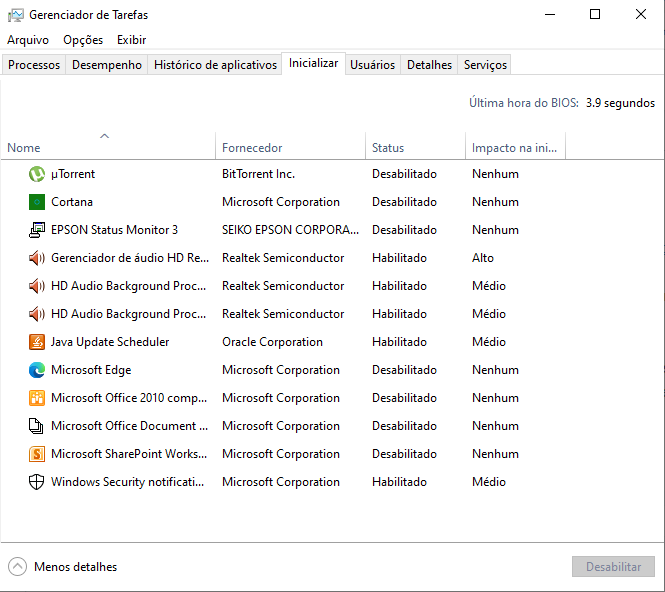Open the Serviços tab
665x592 pixels.
(x=485, y=65)
